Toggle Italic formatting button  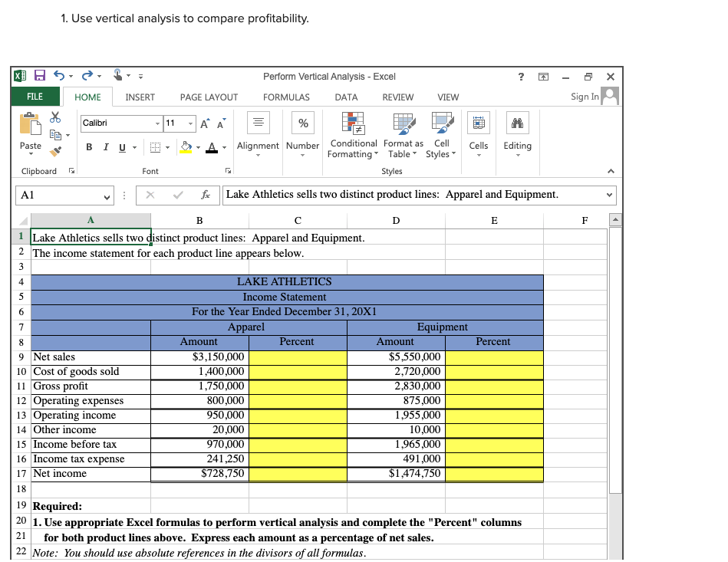(x=106, y=147)
